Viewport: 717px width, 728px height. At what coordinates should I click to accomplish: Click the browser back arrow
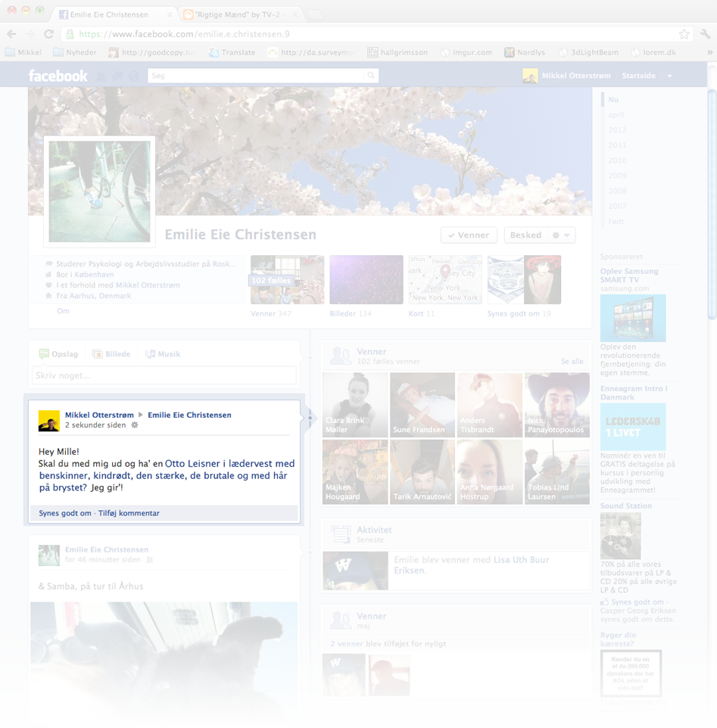12,34
